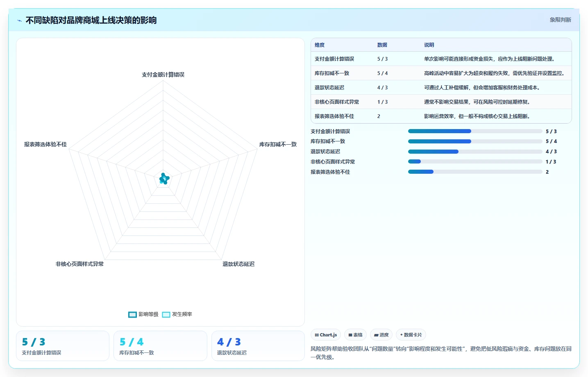Click the 退款状态延迟 progress bar

(x=475, y=152)
